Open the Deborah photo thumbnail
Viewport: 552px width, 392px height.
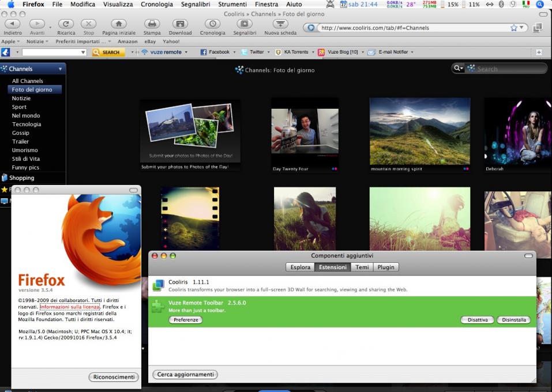(518, 131)
